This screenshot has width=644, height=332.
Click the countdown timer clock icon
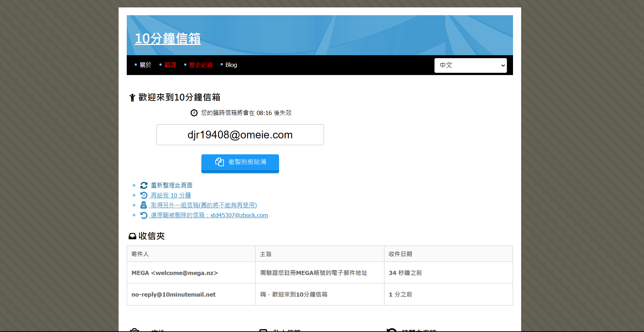pos(194,113)
